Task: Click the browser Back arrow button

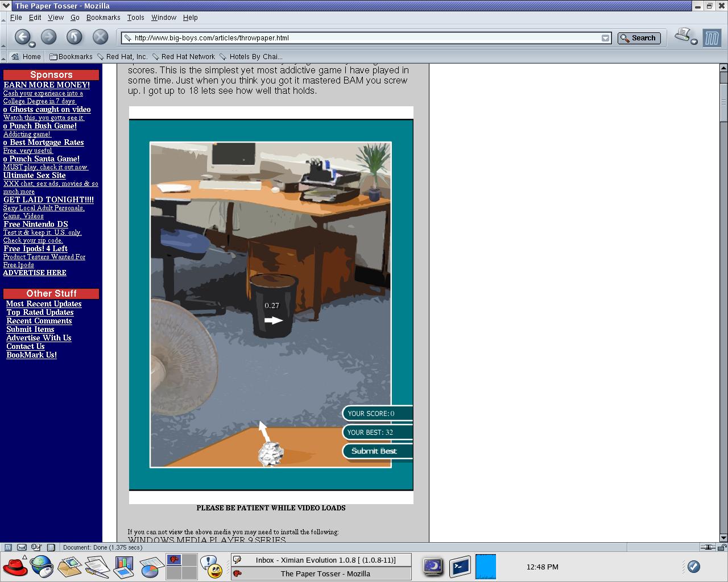Action: click(x=22, y=37)
